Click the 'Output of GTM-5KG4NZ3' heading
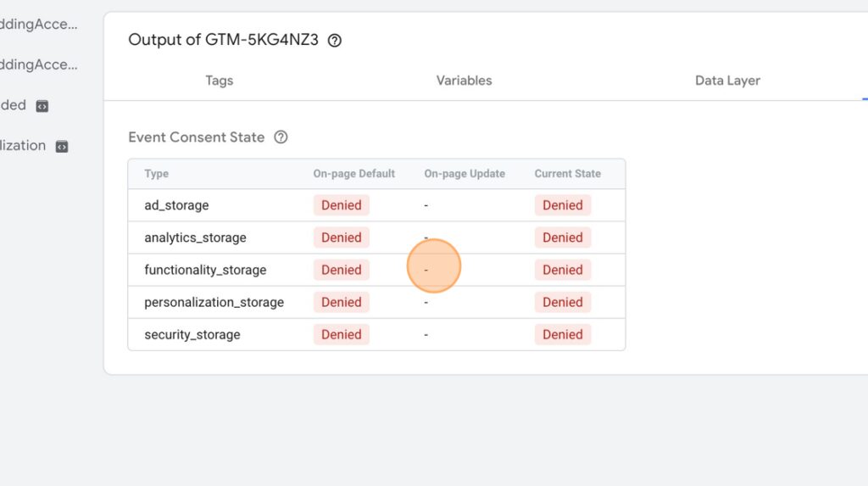 (223, 40)
